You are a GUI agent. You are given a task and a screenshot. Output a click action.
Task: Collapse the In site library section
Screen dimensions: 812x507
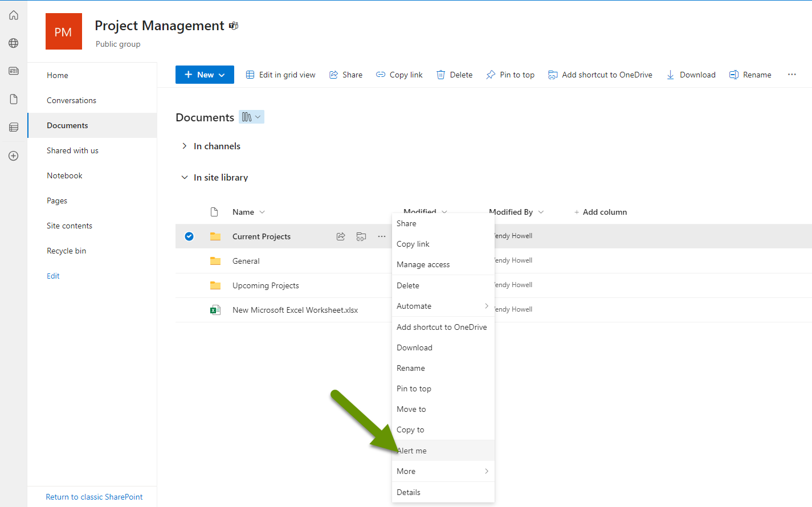point(184,177)
